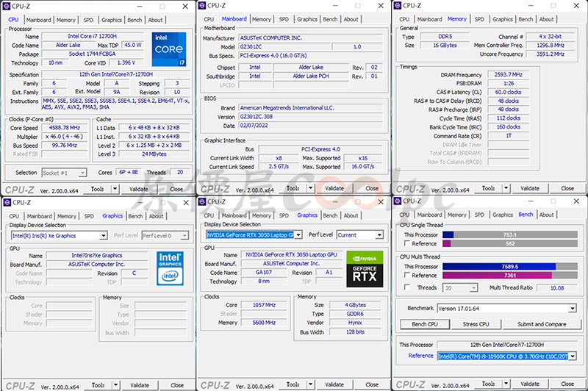Image resolution: width=588 pixels, height=391 pixels.
Task: Click the Stress CPU button
Action: pos(476,324)
